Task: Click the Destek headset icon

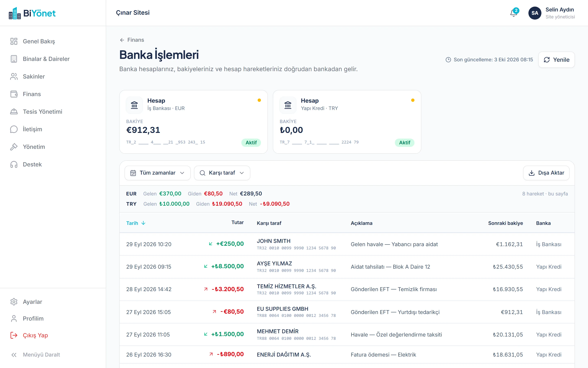Action: [x=14, y=165]
